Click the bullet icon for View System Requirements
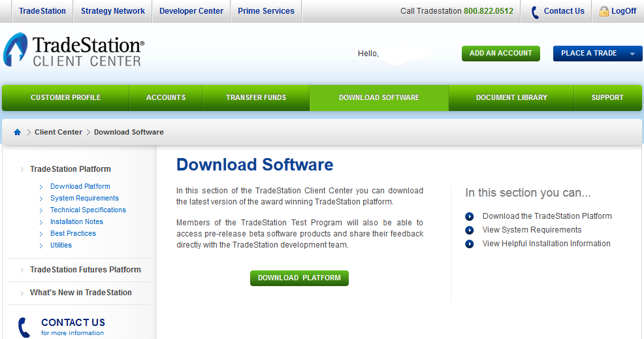The width and height of the screenshot is (644, 339). [470, 230]
